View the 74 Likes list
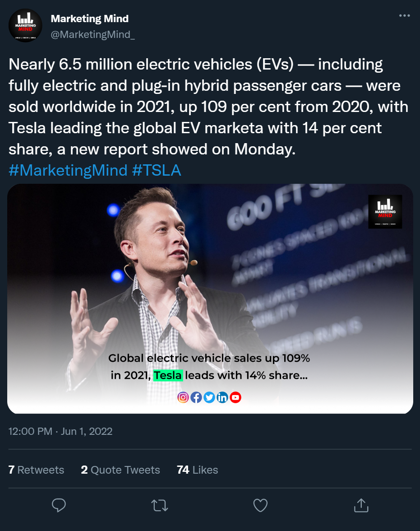The height and width of the screenshot is (531, 420). pos(198,470)
